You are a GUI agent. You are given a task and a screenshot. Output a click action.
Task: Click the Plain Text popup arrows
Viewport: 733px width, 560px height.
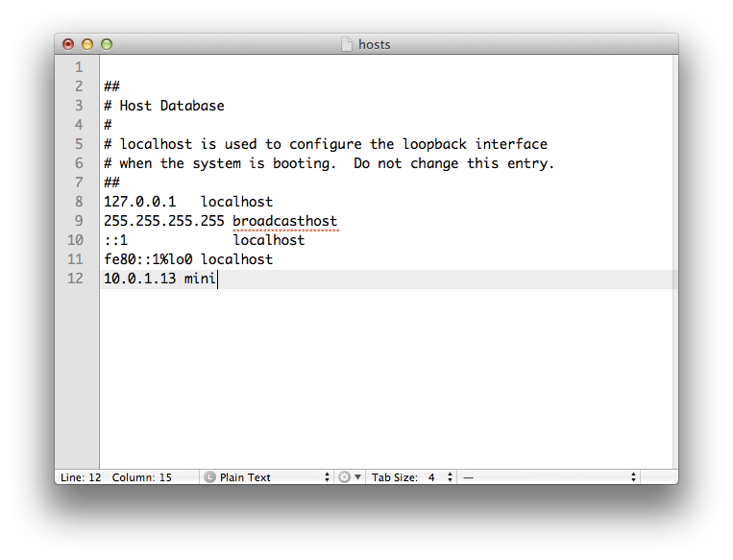click(x=327, y=477)
